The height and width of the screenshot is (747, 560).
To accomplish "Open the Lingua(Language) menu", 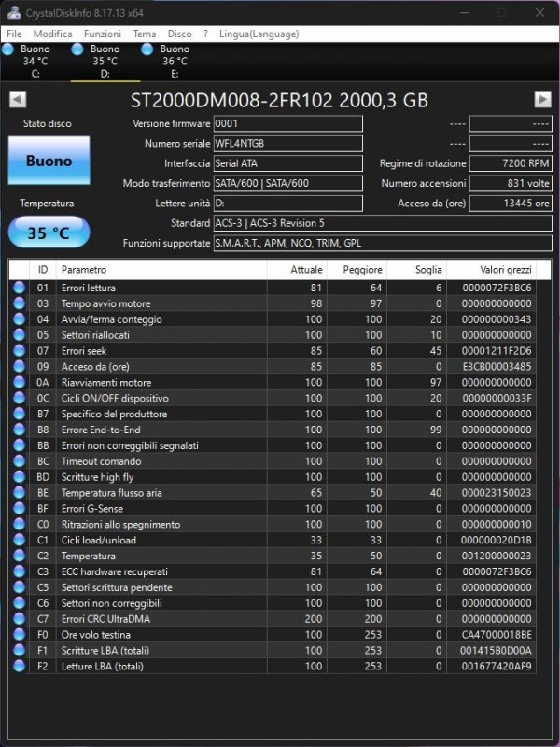I will 259,34.
